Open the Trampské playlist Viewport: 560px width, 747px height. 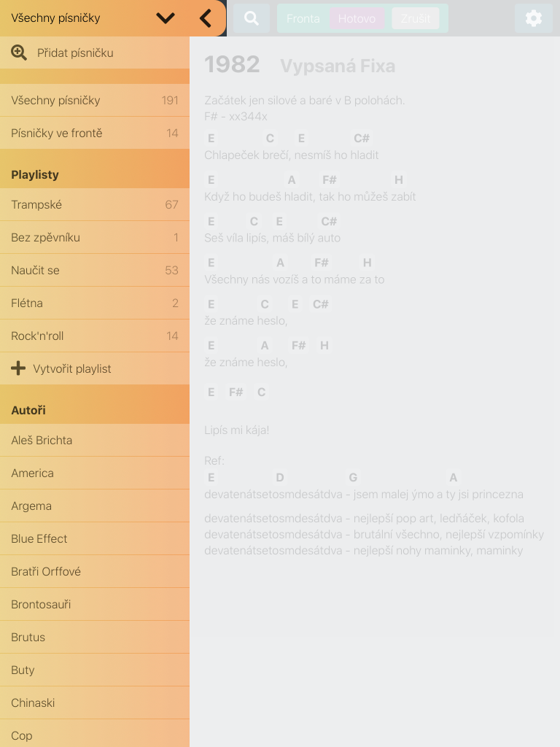[95, 205]
